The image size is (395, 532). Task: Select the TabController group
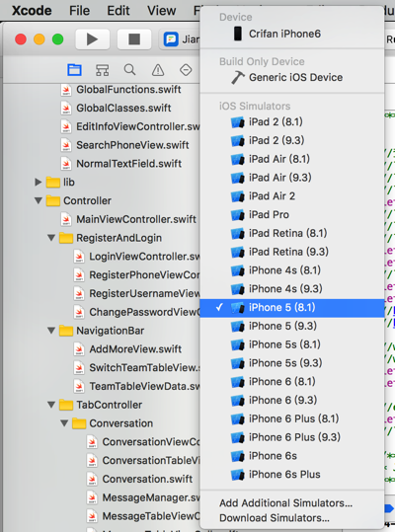[x=109, y=405]
